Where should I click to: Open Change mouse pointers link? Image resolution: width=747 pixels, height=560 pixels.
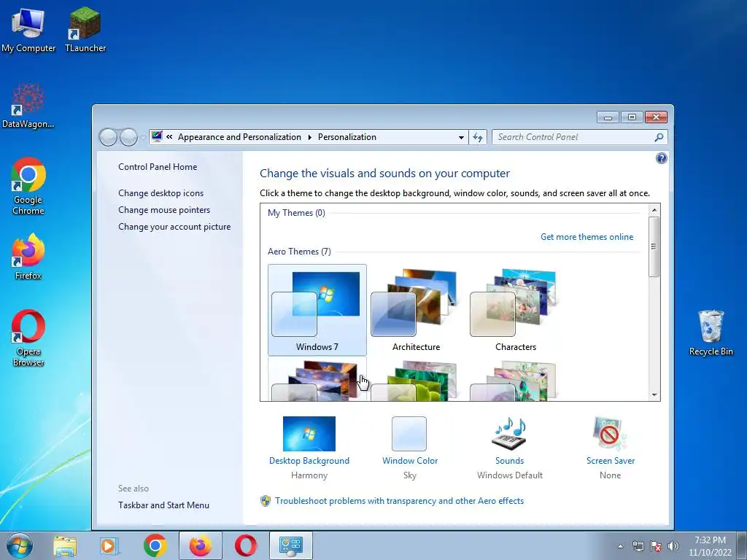[164, 209]
